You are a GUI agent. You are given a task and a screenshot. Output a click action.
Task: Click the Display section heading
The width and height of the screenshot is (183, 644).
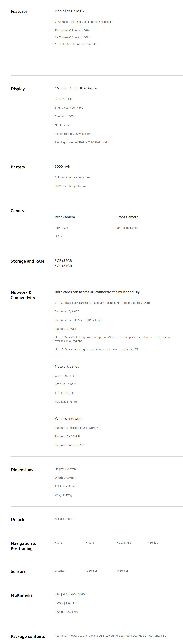pyautogui.click(x=18, y=89)
